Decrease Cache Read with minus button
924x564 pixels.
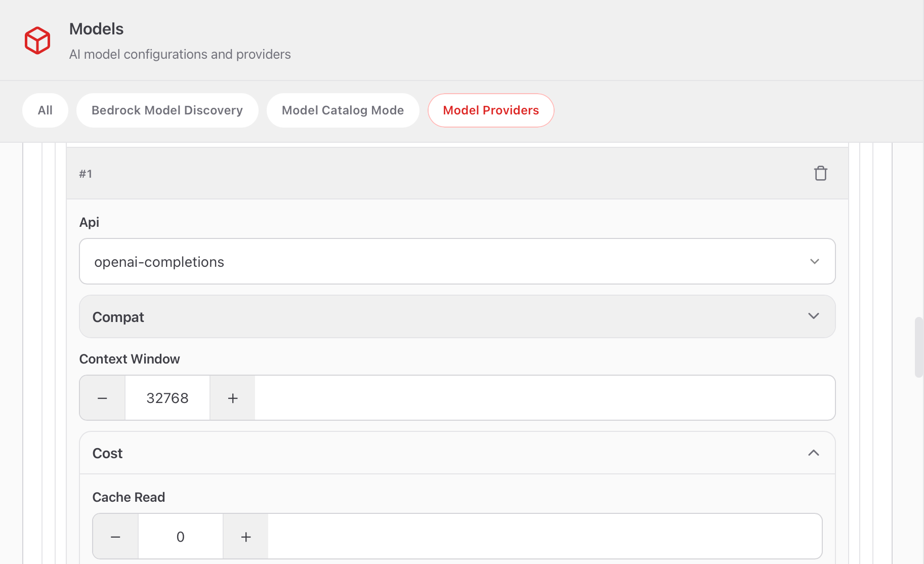tap(115, 537)
